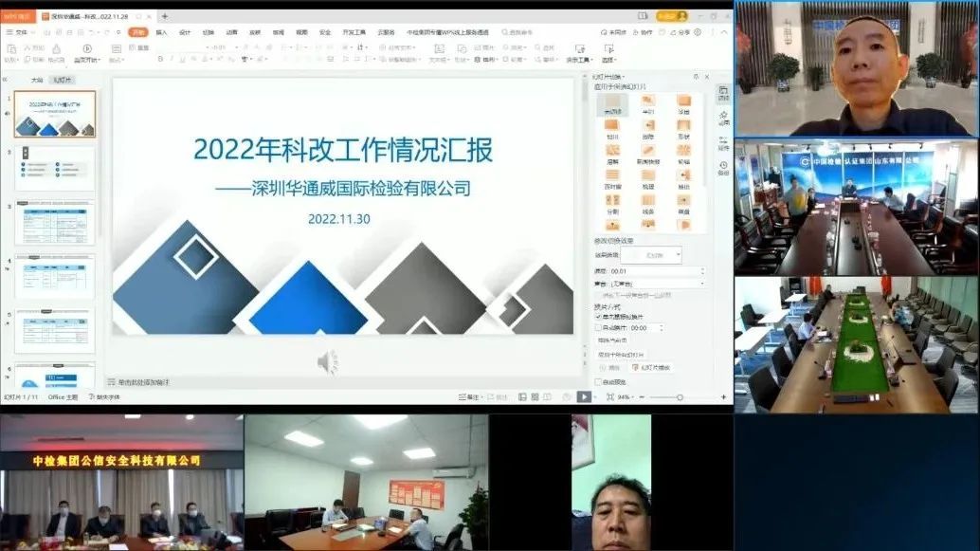The width and height of the screenshot is (980, 551).
Task: Click the ribbon 形状 shapes icon
Action: coord(462,48)
